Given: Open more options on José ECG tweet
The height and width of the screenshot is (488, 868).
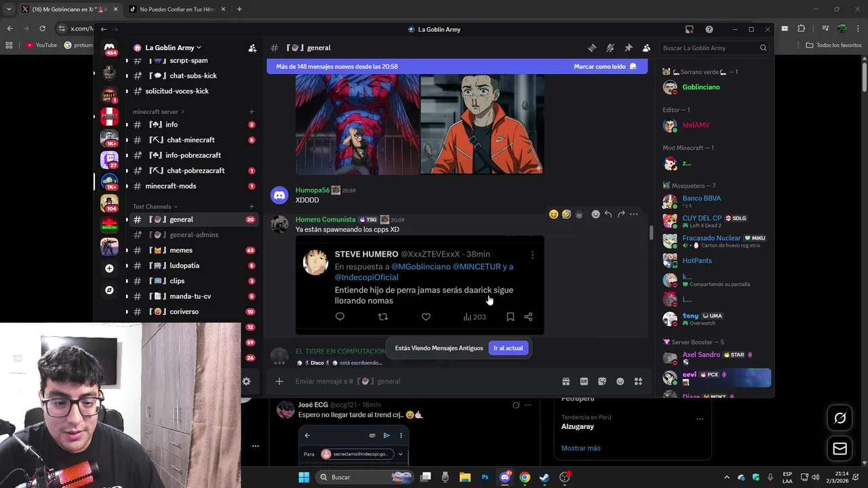Looking at the screenshot, I should coord(528,405).
